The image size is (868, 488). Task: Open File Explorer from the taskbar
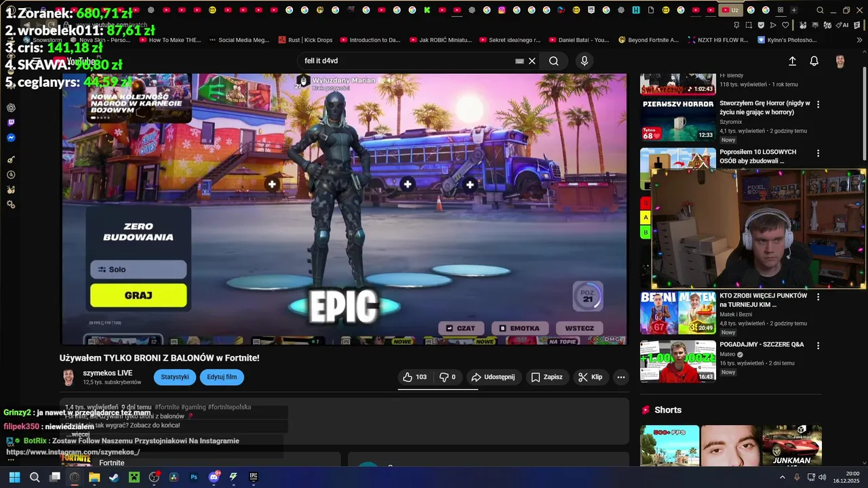pyautogui.click(x=94, y=477)
